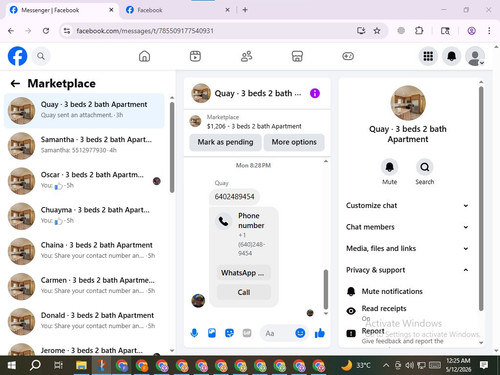
Task: Open Carmen apartment conversation
Action: 84,286
